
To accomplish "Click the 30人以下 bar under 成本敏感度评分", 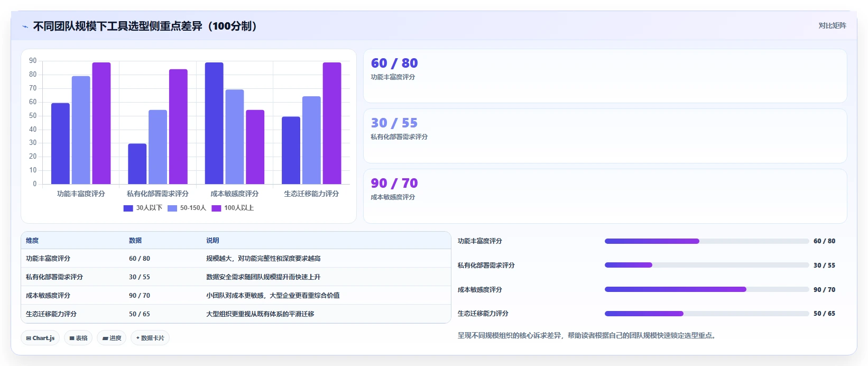I will 214,123.
